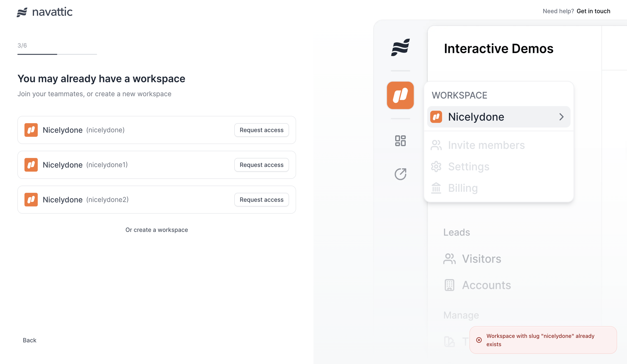Request access to the nicelydone1 workspace
This screenshot has width=627, height=364.
click(x=262, y=165)
